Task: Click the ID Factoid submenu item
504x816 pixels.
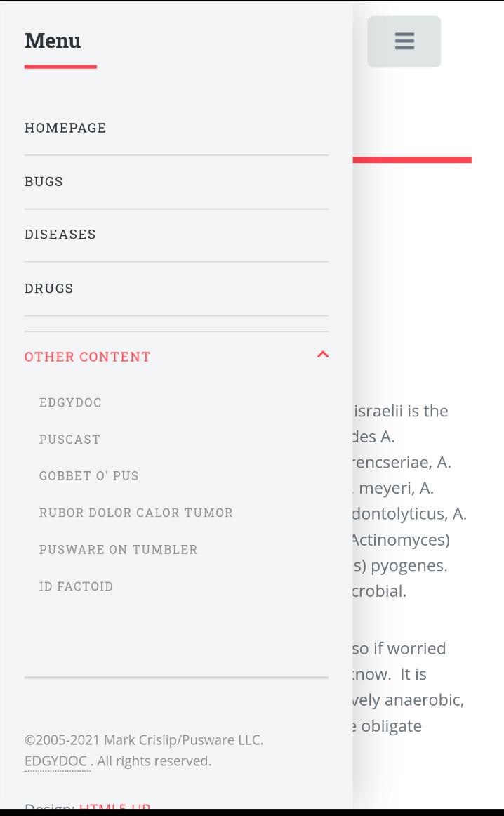Action: [x=76, y=586]
